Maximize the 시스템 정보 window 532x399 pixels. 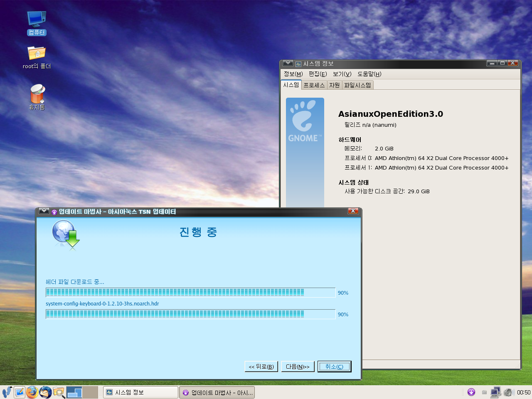(x=502, y=63)
